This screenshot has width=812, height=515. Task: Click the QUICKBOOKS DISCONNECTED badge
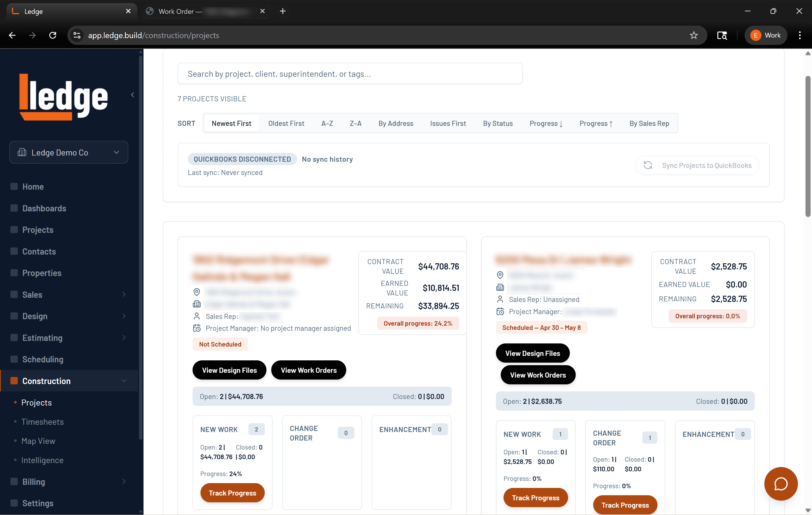coord(242,159)
